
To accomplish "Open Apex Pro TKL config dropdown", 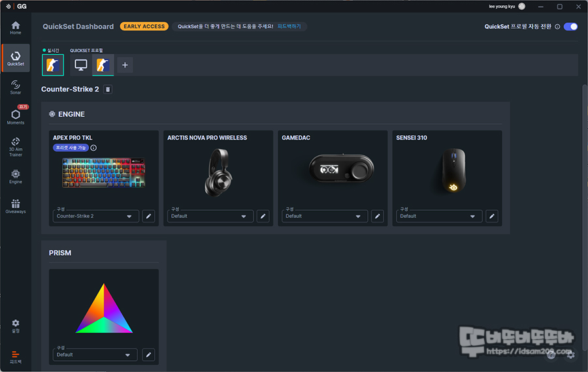I will [96, 216].
